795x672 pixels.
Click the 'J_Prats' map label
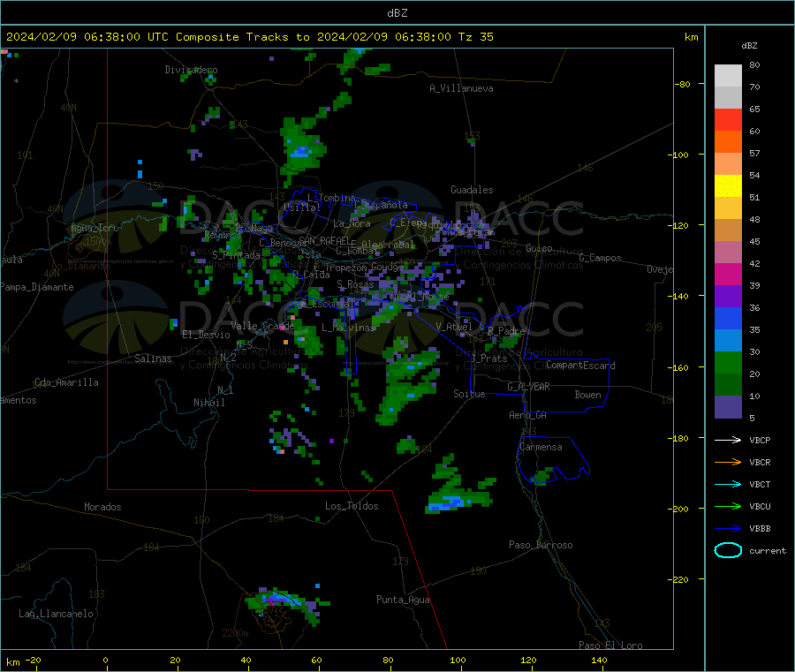point(488,358)
